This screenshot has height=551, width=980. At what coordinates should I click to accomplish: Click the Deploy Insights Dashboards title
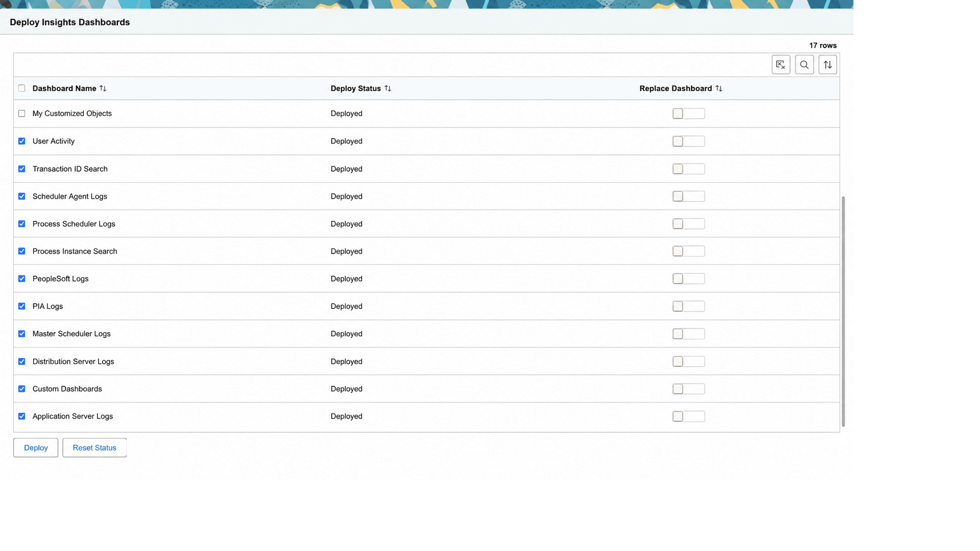coord(70,22)
